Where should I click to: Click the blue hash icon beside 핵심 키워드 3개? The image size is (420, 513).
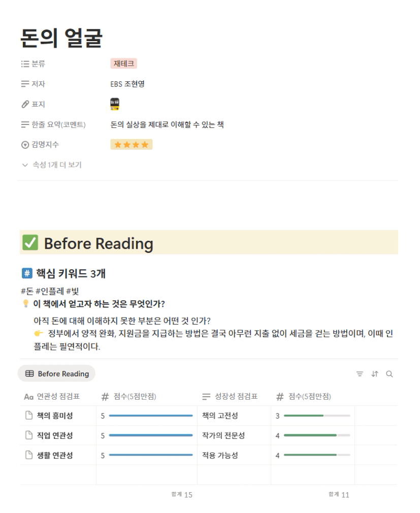coord(26,274)
